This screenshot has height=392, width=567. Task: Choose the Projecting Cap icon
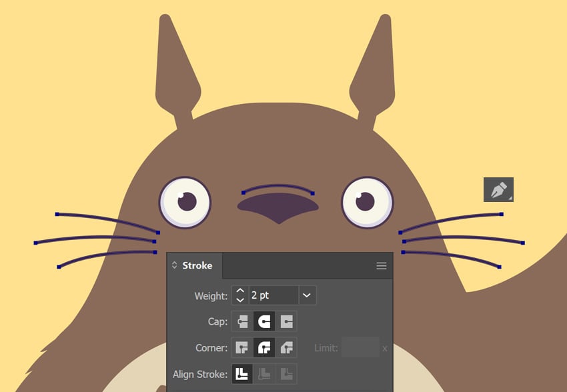[x=287, y=321]
